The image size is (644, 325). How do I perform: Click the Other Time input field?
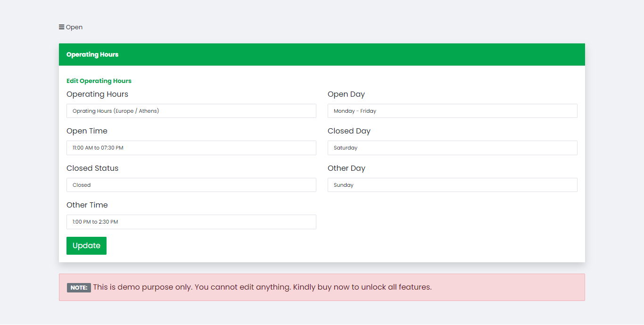pos(191,222)
